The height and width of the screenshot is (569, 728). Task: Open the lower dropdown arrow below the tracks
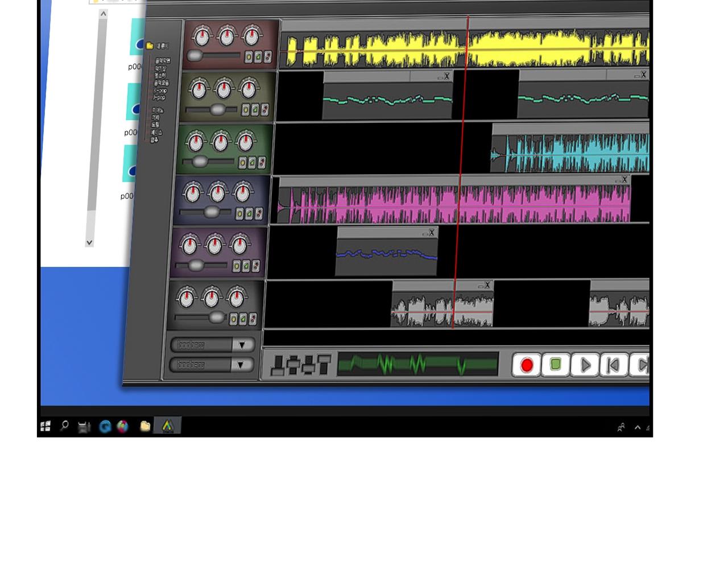241,365
